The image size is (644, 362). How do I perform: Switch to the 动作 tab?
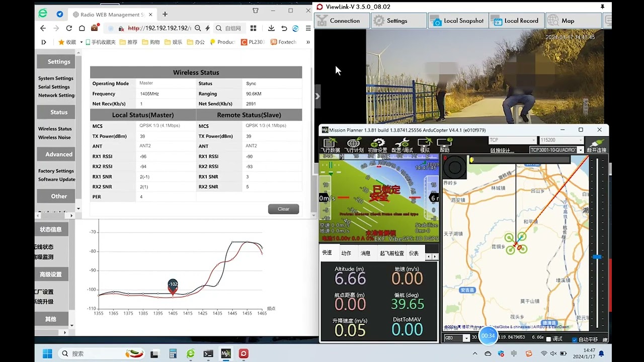(x=346, y=253)
